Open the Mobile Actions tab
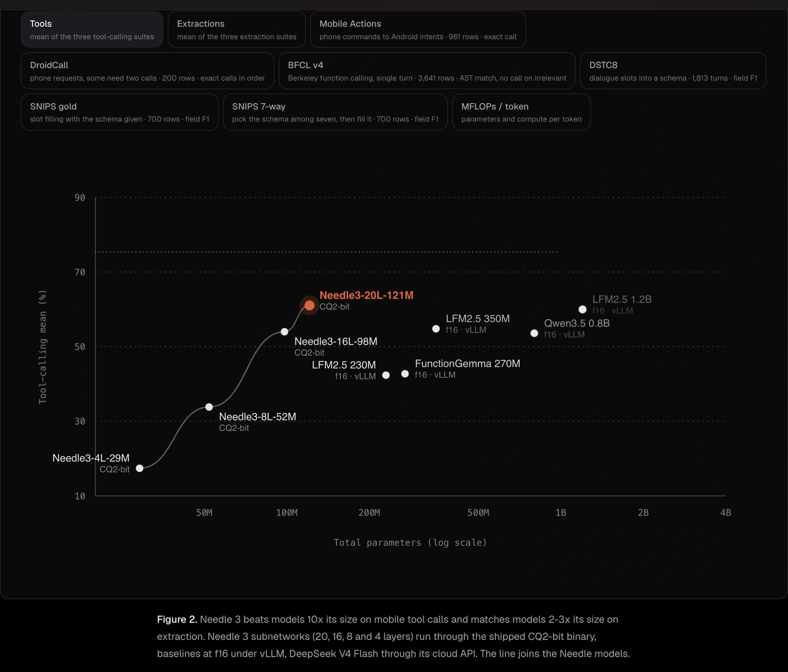Screen dimensions: 788x672 click(418, 29)
